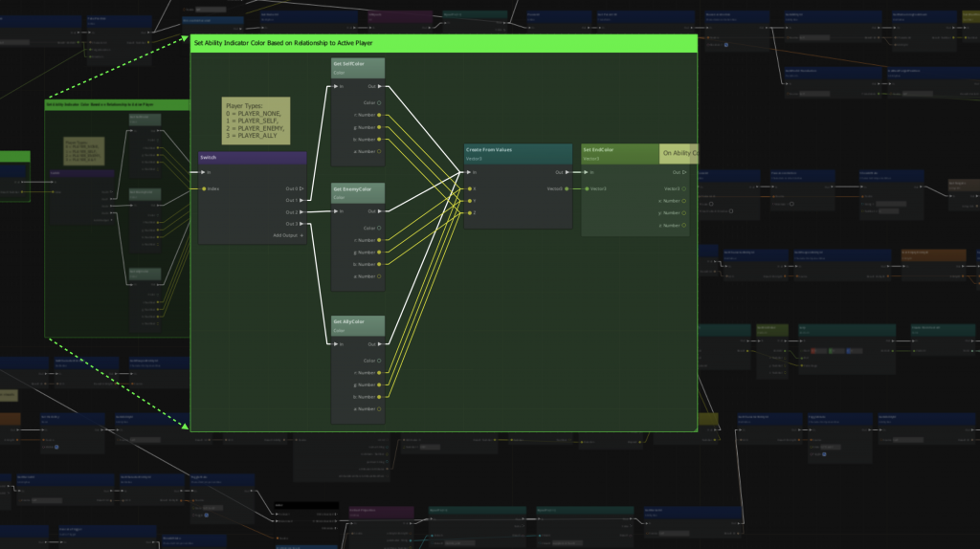
Task: Click the b: Number port on Get EnemyColor
Action: click(379, 264)
